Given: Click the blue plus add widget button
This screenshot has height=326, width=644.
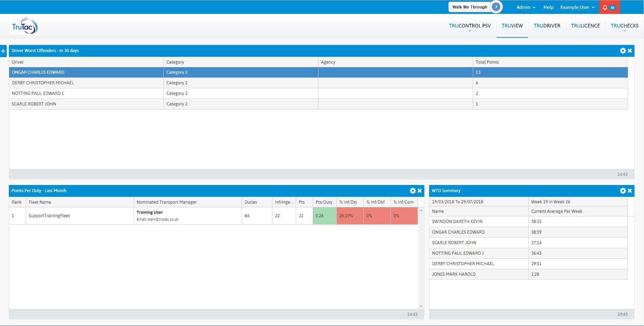Looking at the screenshot, I should point(3,51).
